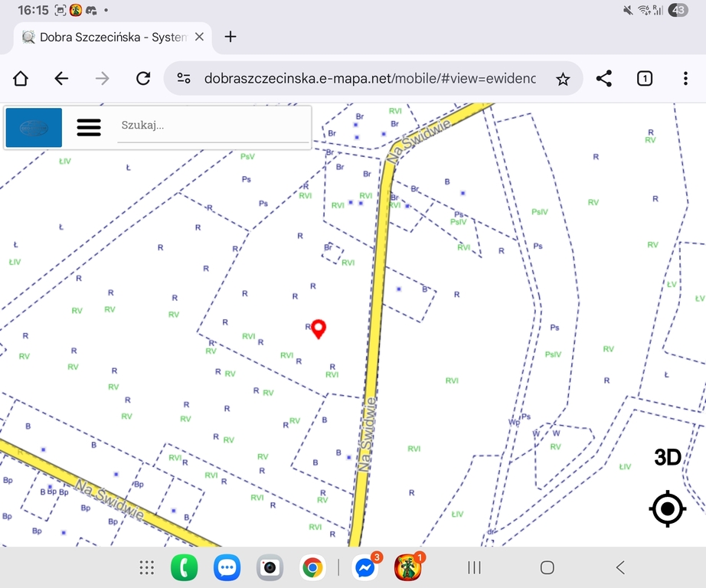Image resolution: width=706 pixels, height=588 pixels.
Task: Open Chrome three-dot overflow menu
Action: click(x=685, y=78)
